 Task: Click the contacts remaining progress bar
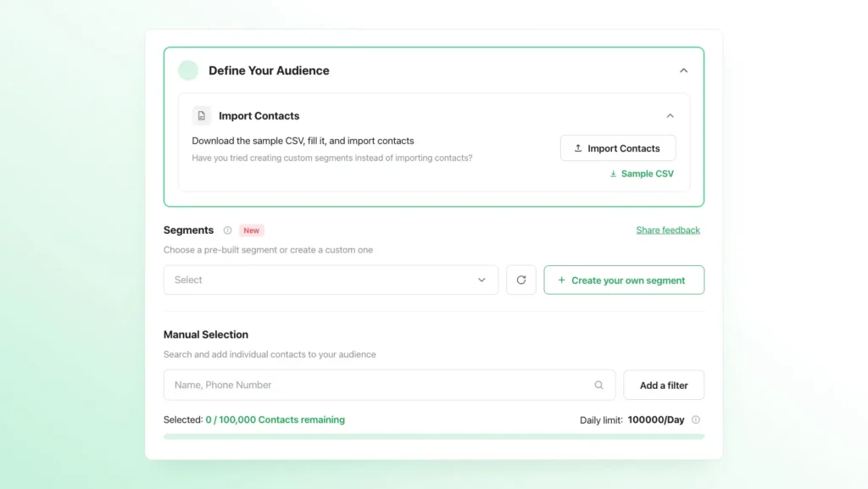(434, 436)
